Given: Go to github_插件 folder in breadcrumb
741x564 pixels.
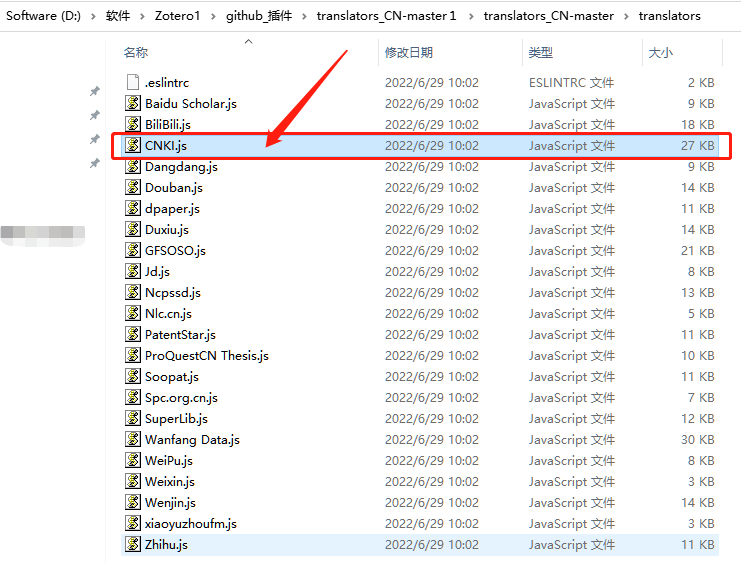Looking at the screenshot, I should [259, 16].
